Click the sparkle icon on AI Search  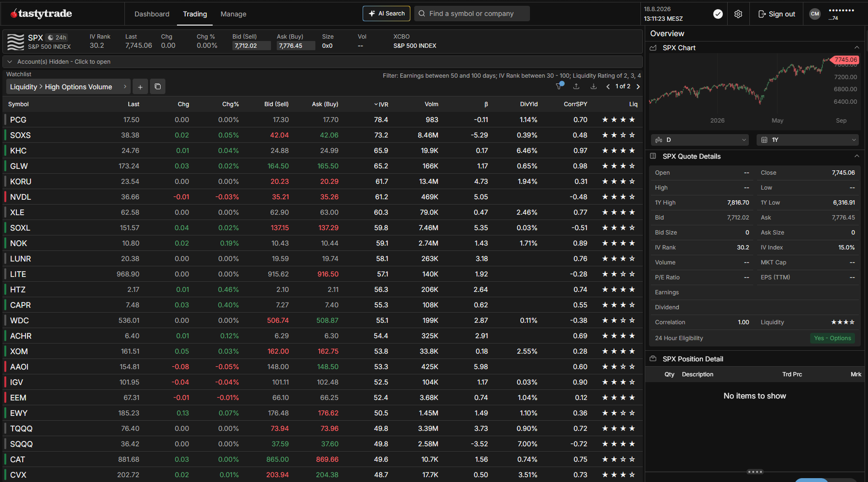(372, 14)
